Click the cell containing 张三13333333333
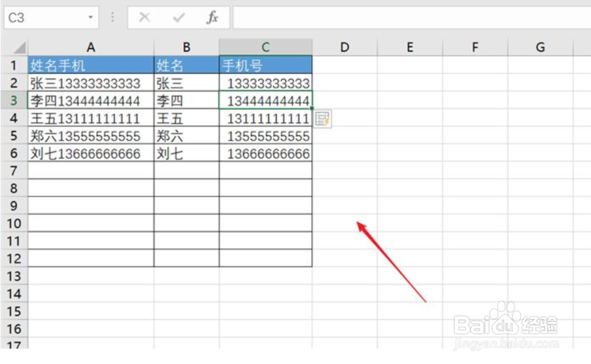 point(90,83)
